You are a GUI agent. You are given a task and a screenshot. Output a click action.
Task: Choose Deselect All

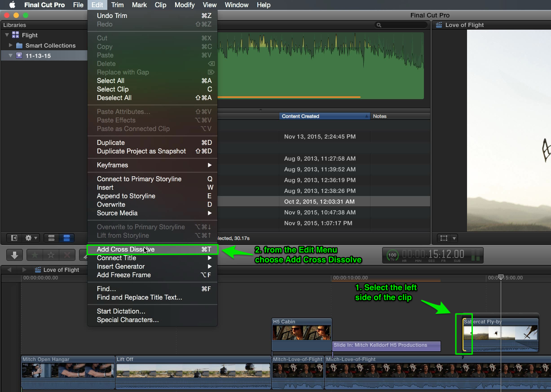[x=153, y=98]
